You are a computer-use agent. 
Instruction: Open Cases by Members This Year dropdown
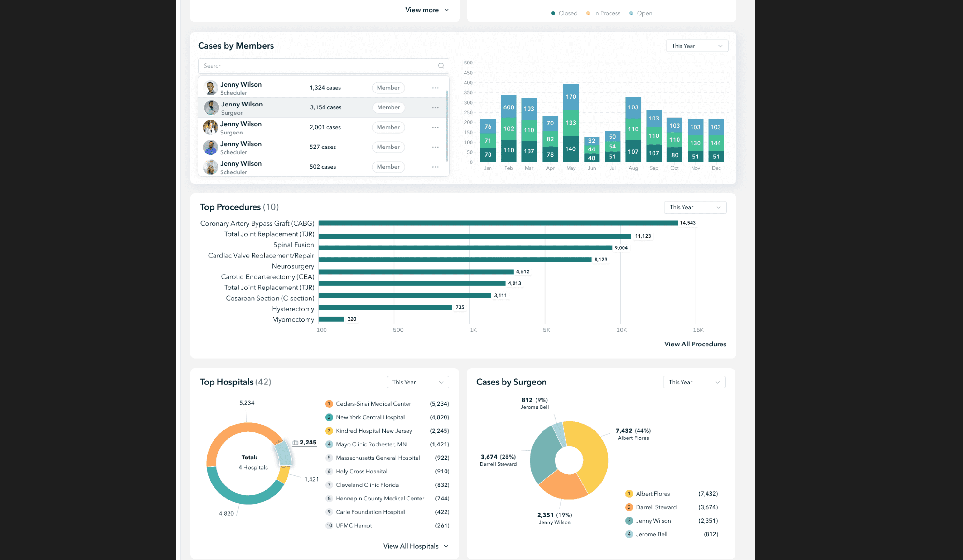(697, 46)
